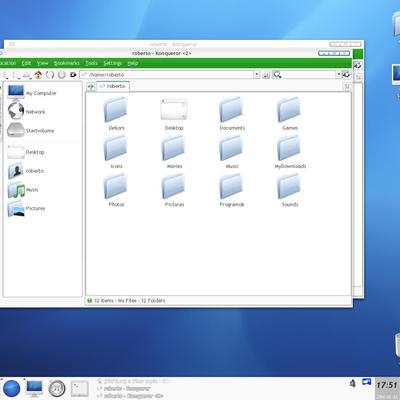The image size is (400, 400).
Task: Launch the terminal icon in panel
Action: [x=80, y=389]
